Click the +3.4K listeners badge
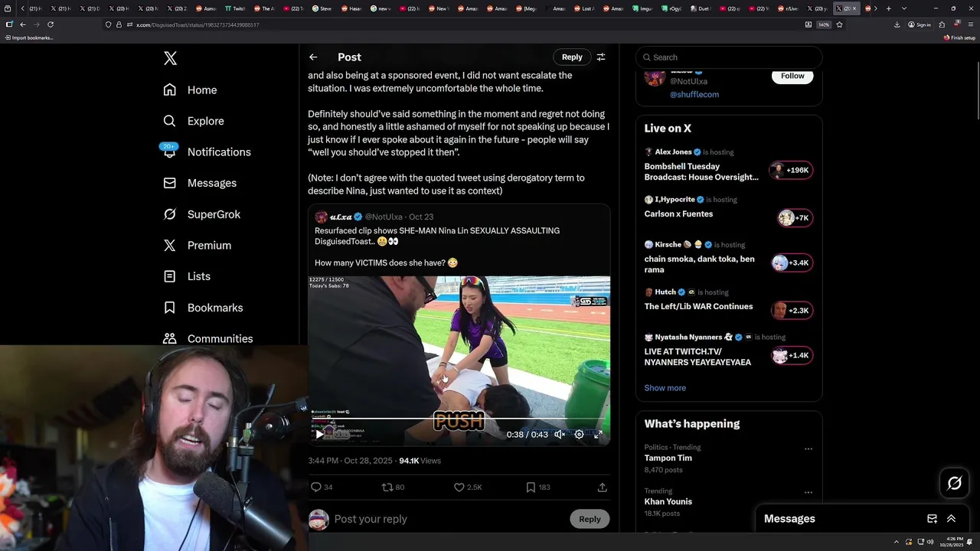This screenshot has height=551, width=980. click(791, 262)
